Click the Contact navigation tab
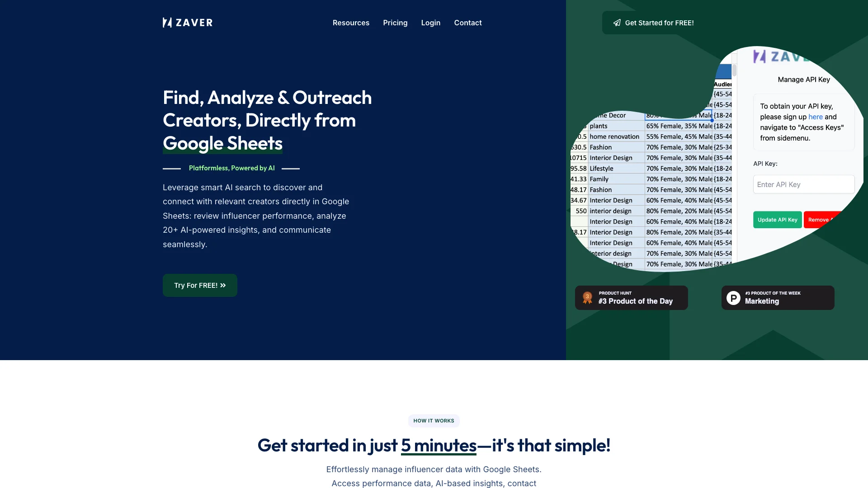Viewport: 868px width, 488px height. pyautogui.click(x=468, y=23)
